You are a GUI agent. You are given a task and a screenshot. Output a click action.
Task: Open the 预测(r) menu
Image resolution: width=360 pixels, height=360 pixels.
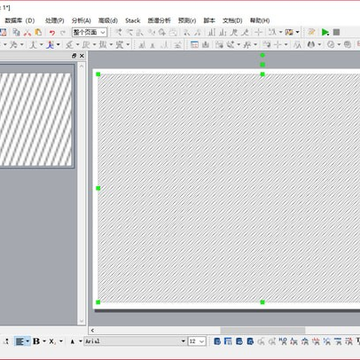[187, 21]
